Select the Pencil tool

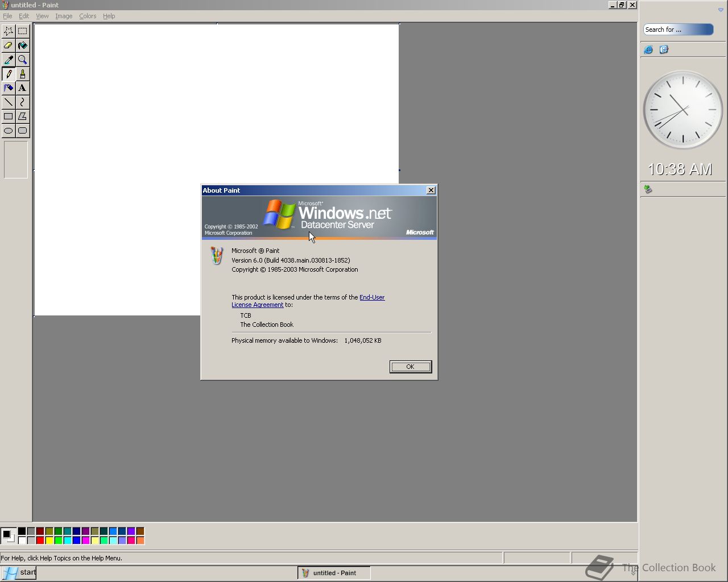(x=9, y=74)
